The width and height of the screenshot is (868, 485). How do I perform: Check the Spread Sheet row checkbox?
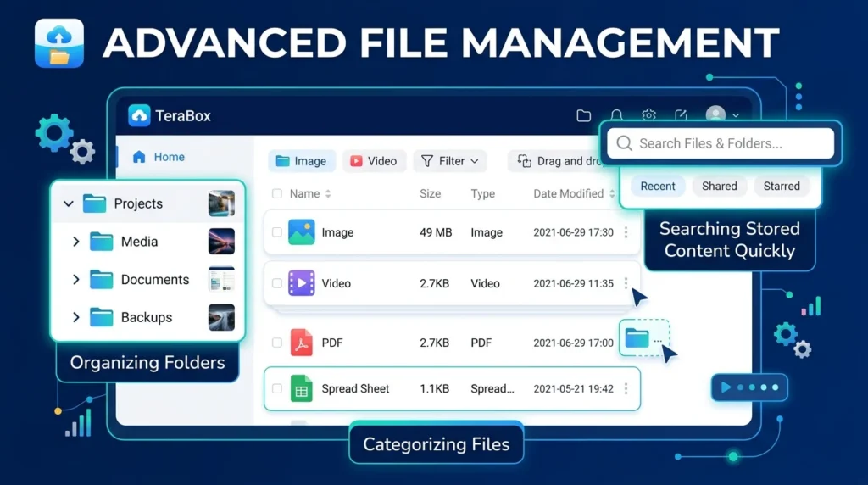pos(277,388)
